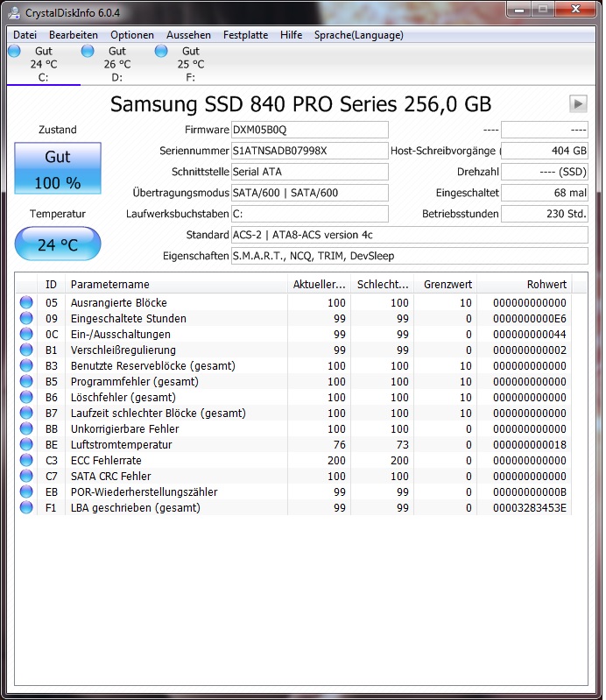
Task: Switch to drive D: tab at 26 °C
Action: click(x=117, y=64)
